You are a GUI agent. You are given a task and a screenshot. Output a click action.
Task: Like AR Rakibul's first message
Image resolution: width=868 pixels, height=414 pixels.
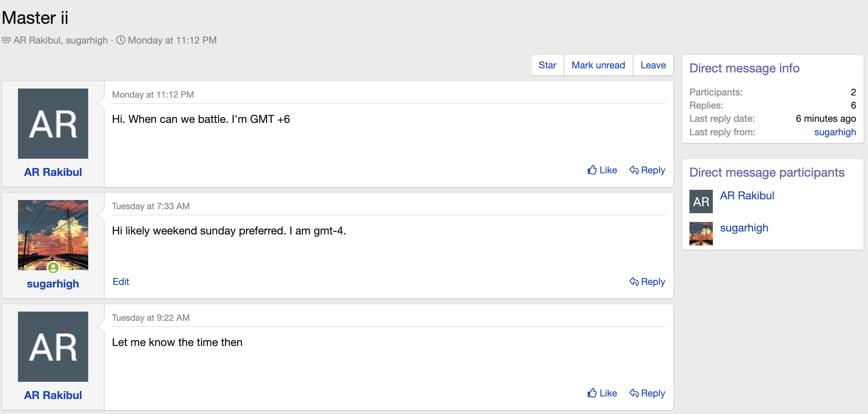coord(602,170)
